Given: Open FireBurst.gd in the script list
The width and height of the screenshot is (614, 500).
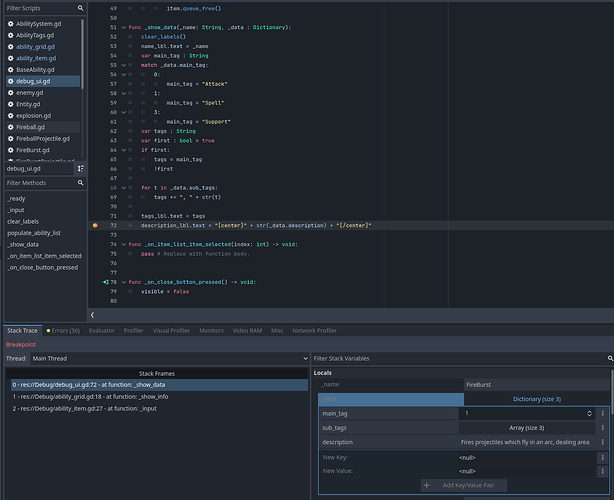Looking at the screenshot, I should (x=43, y=150).
